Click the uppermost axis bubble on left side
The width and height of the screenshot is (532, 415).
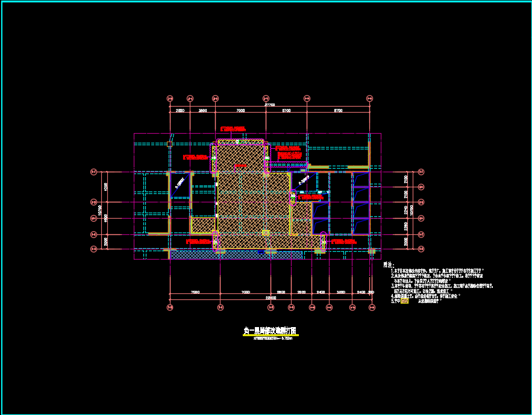coord(93,172)
